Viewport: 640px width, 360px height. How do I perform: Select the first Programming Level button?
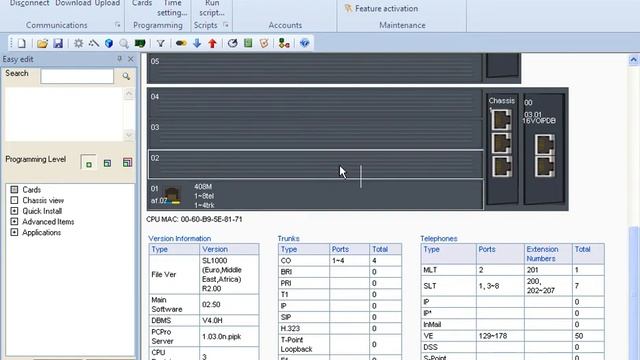[89, 163]
